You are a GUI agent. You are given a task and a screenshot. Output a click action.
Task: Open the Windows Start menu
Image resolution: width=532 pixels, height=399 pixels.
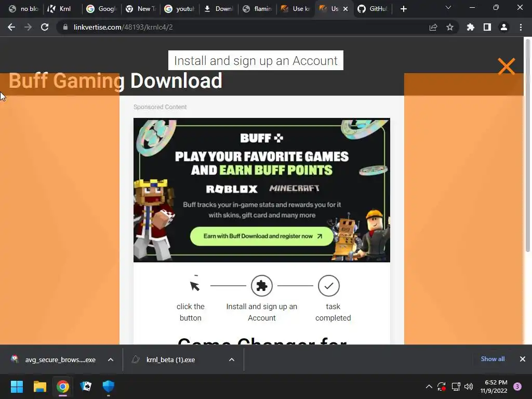[17, 387]
